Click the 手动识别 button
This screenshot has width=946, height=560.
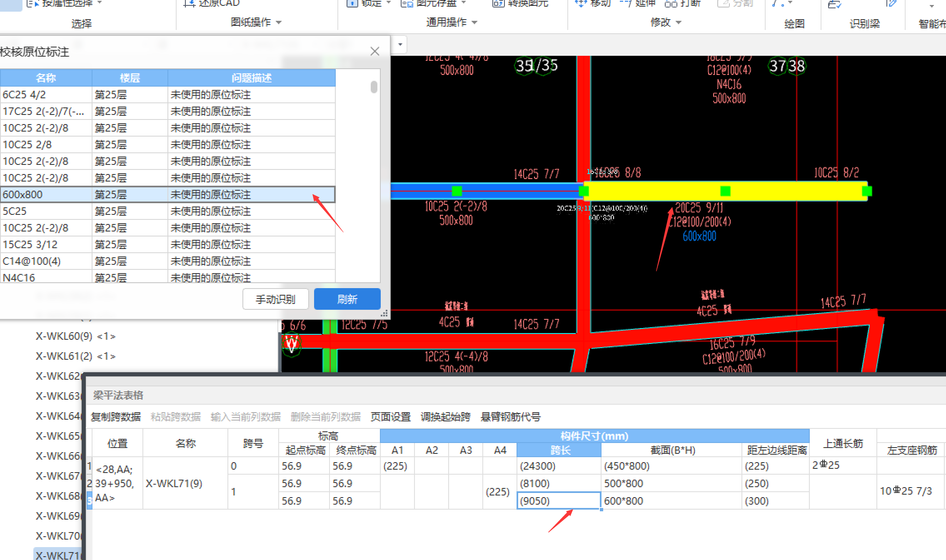coord(275,299)
